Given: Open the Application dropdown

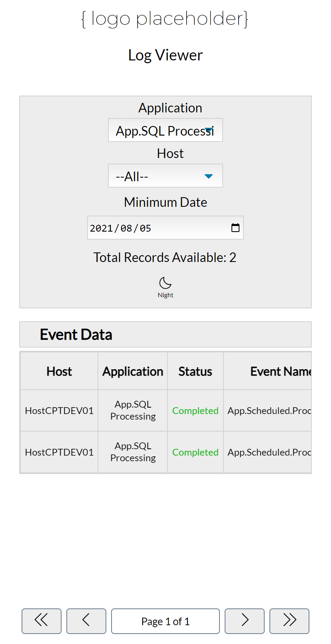Looking at the screenshot, I should click(x=165, y=130).
